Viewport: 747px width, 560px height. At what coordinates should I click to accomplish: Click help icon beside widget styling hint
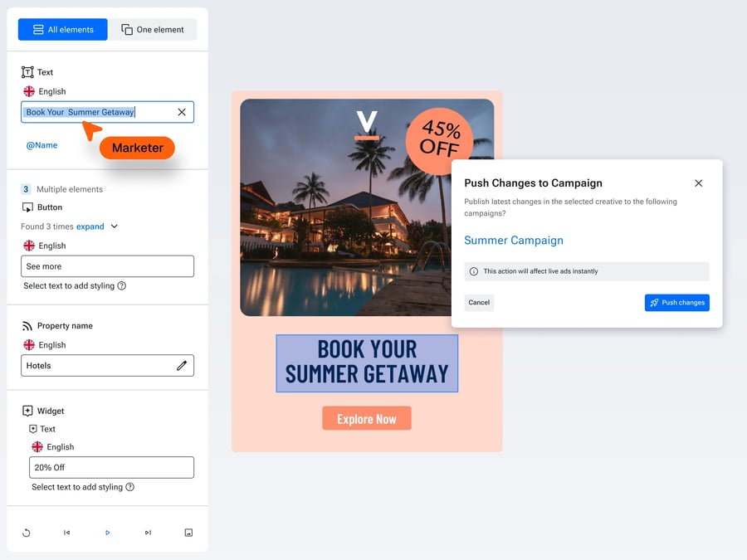pyautogui.click(x=130, y=487)
